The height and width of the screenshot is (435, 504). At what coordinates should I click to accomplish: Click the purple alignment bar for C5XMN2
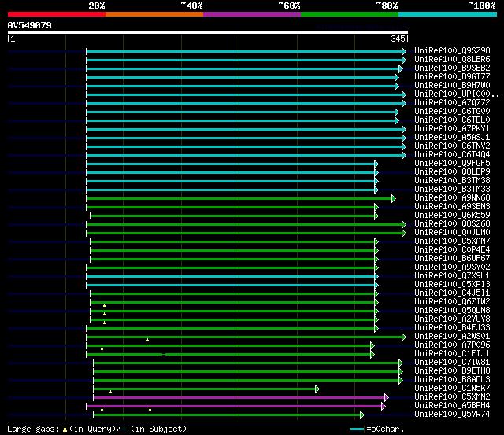tap(239, 398)
